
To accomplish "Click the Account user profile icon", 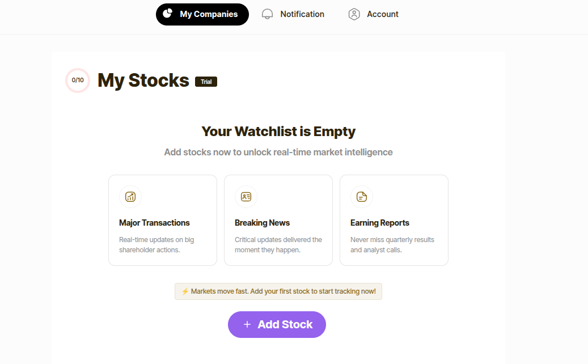I will 354,14.
